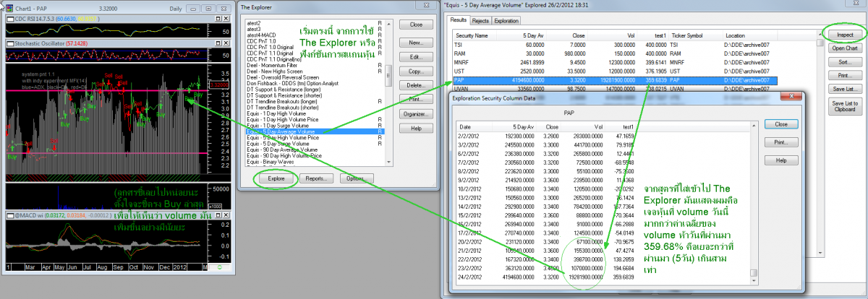
Task: Click Help in Security Column Data dialog
Action: tap(780, 160)
